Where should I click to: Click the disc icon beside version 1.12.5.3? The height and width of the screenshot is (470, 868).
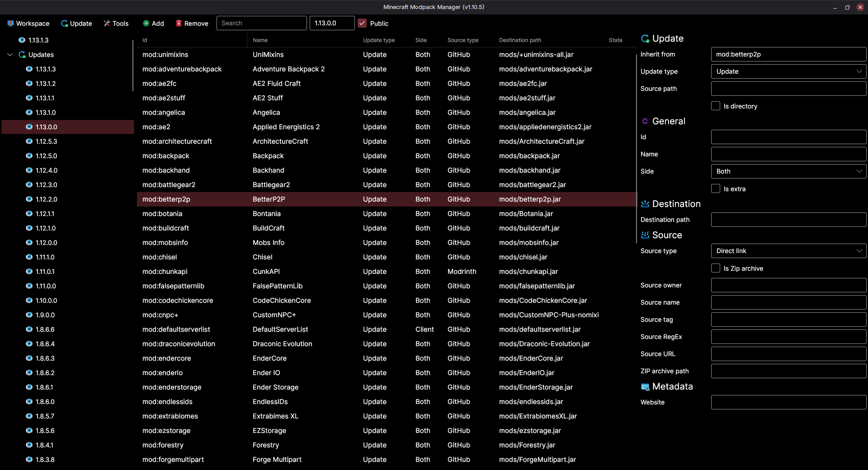(29, 141)
